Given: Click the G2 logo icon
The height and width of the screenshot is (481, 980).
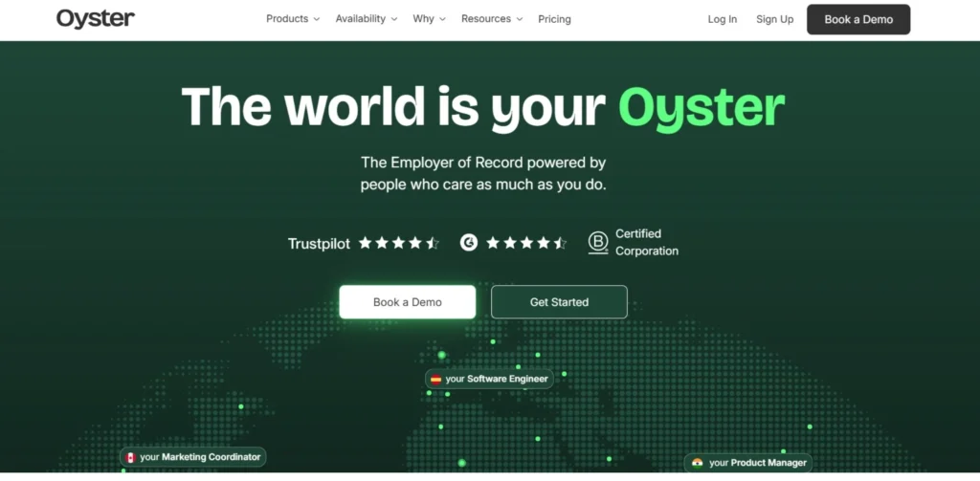Looking at the screenshot, I should (469, 242).
